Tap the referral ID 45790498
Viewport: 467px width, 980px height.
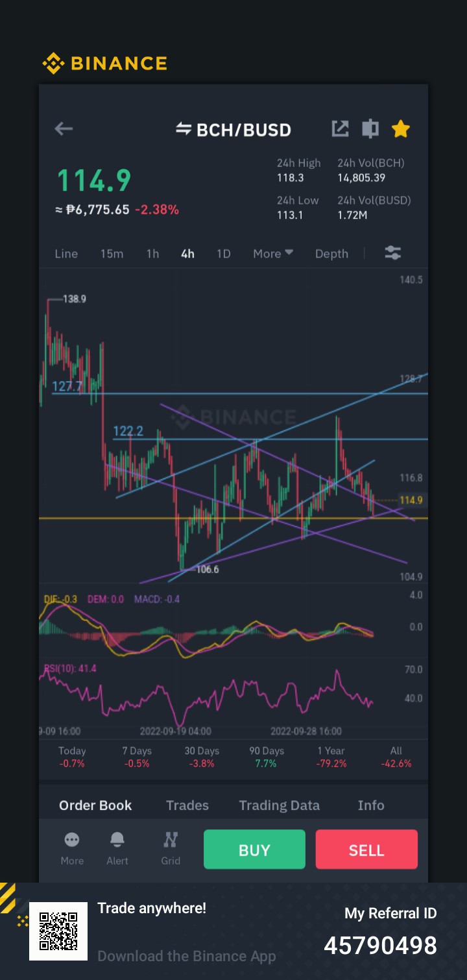[381, 946]
